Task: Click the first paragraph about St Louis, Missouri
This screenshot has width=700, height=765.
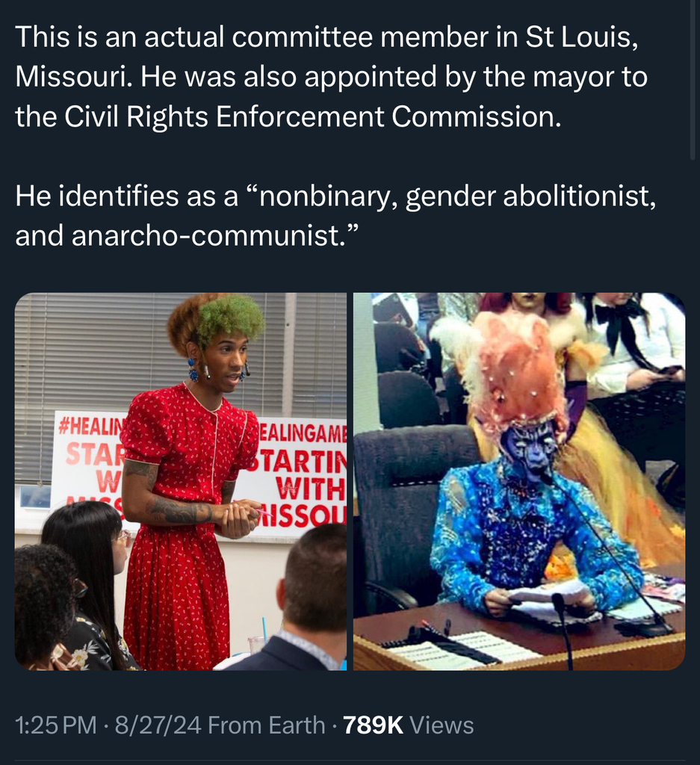Action: point(332,77)
